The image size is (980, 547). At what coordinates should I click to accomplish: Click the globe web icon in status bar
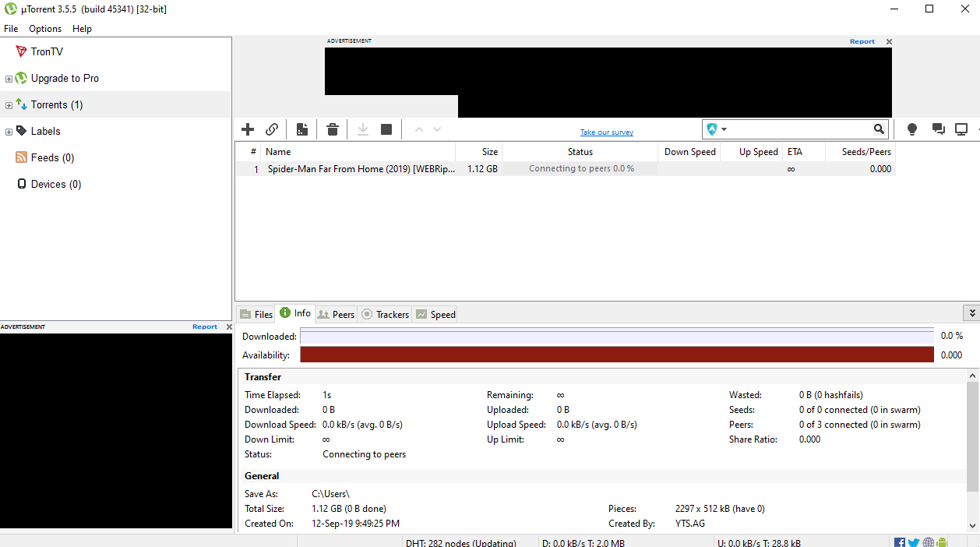[928, 542]
